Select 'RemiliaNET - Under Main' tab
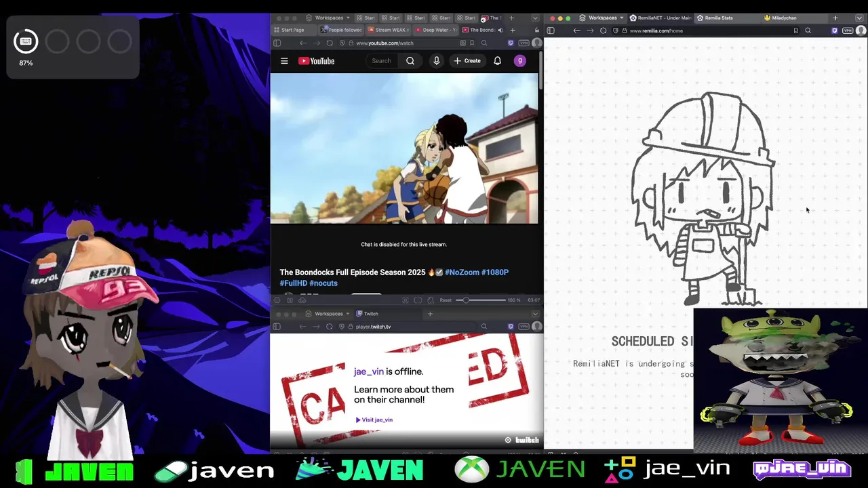868x488 pixels. pos(660,18)
